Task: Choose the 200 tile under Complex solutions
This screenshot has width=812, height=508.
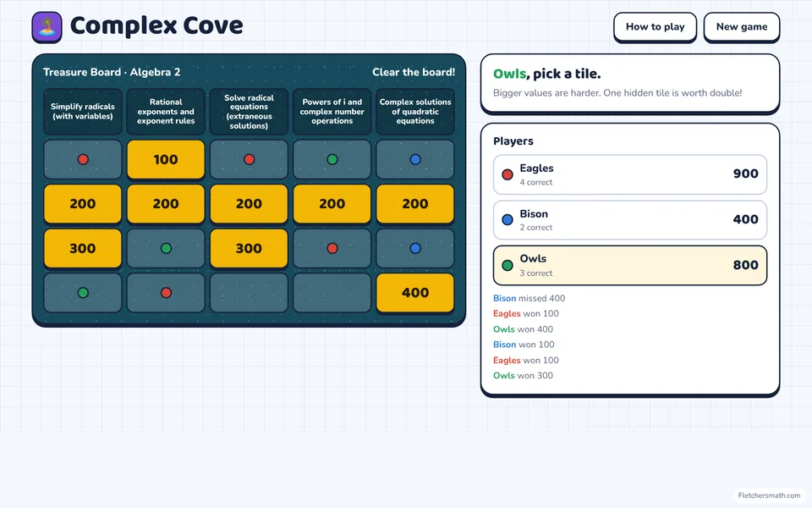Action: (415, 204)
